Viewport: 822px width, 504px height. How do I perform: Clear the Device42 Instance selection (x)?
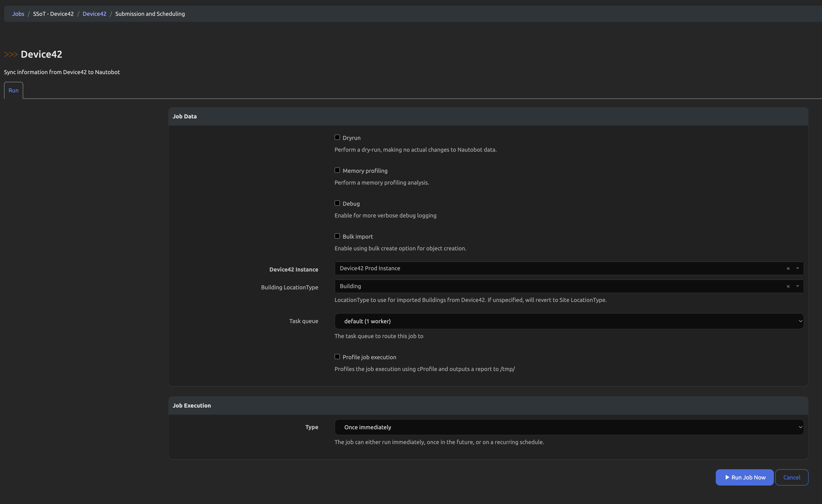click(788, 269)
